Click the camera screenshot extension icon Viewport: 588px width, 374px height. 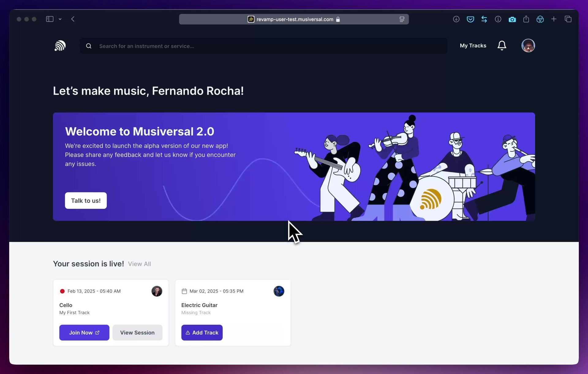click(512, 19)
